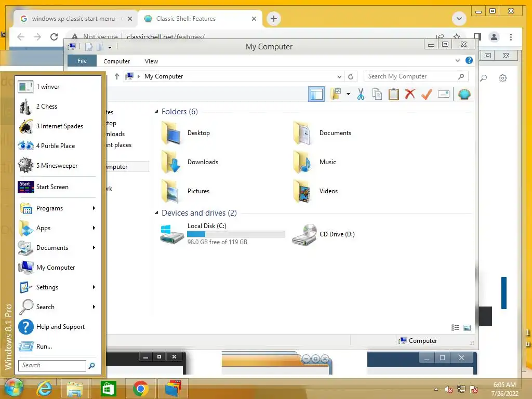The height and width of the screenshot is (399, 532).
Task: Launch Chess from start menu
Action: 58,106
